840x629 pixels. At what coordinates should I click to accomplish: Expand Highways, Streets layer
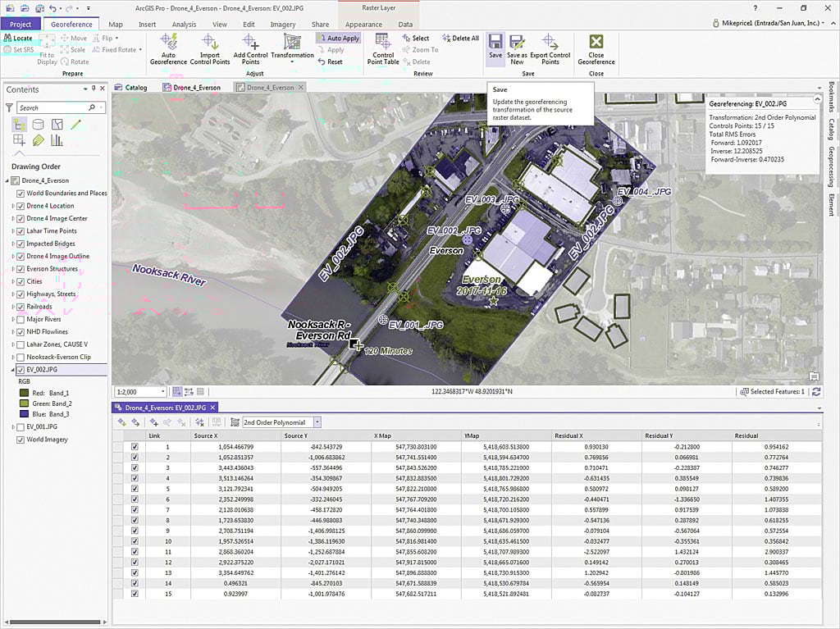(x=13, y=294)
